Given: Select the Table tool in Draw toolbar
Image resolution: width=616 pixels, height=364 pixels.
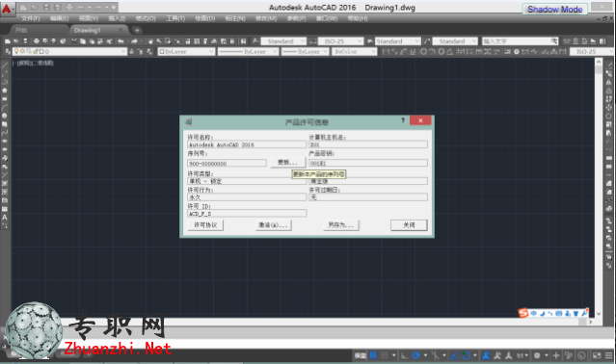Looking at the screenshot, I should click(x=5, y=209).
